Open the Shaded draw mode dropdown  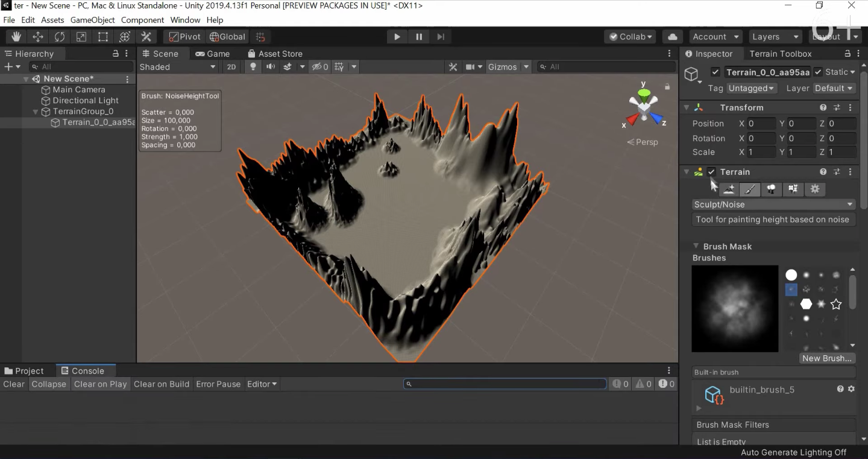tap(178, 67)
